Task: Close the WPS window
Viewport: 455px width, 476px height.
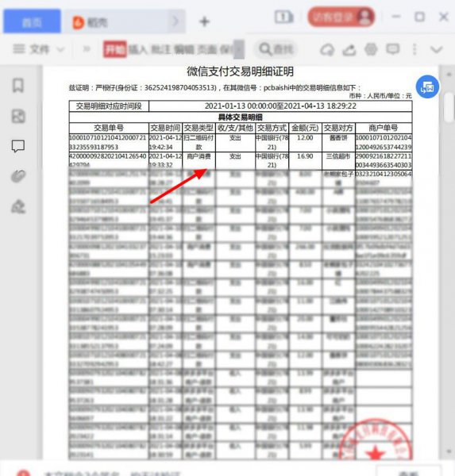Action: click(x=444, y=17)
